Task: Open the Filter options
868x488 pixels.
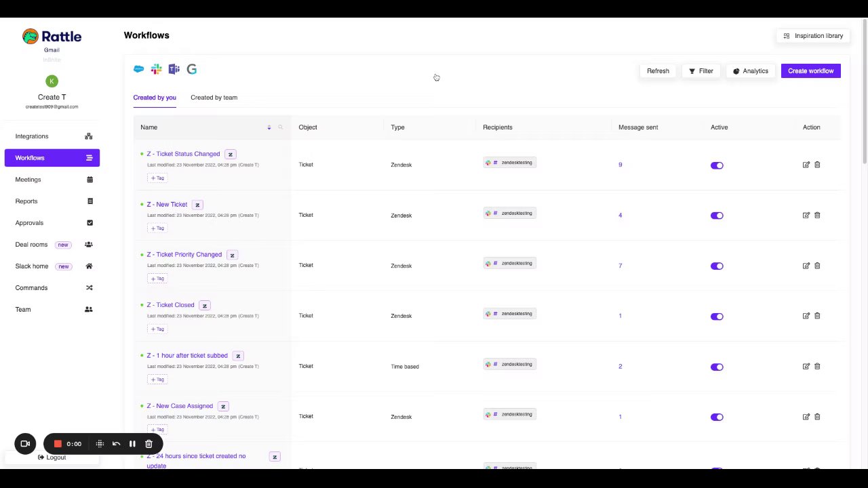Action: pos(701,71)
